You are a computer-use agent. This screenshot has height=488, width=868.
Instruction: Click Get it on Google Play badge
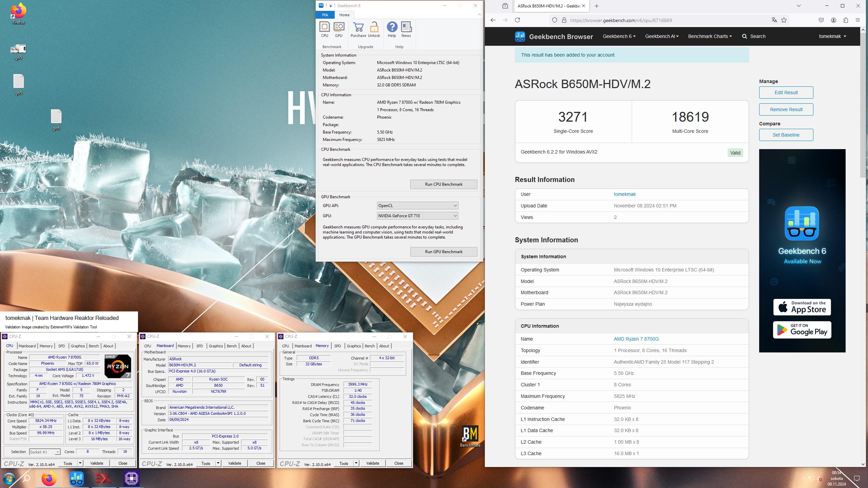[x=802, y=330]
